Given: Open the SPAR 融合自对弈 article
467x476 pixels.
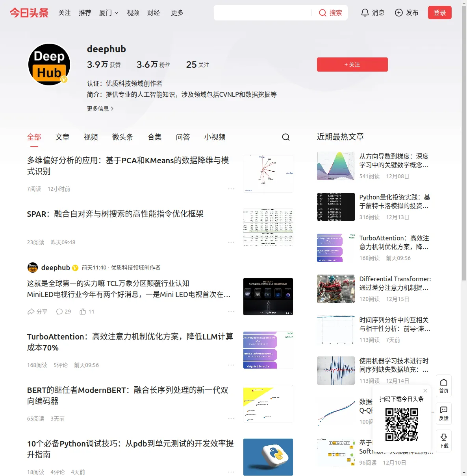Looking at the screenshot, I should click(115, 214).
